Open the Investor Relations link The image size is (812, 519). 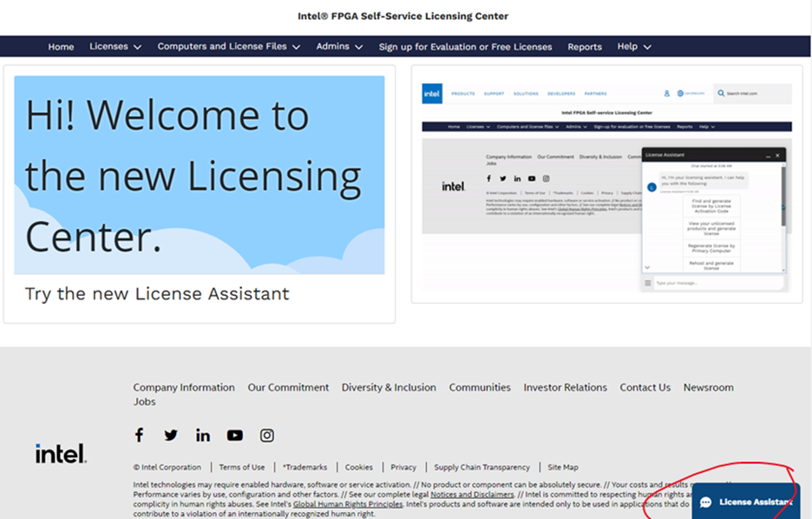pyautogui.click(x=565, y=387)
